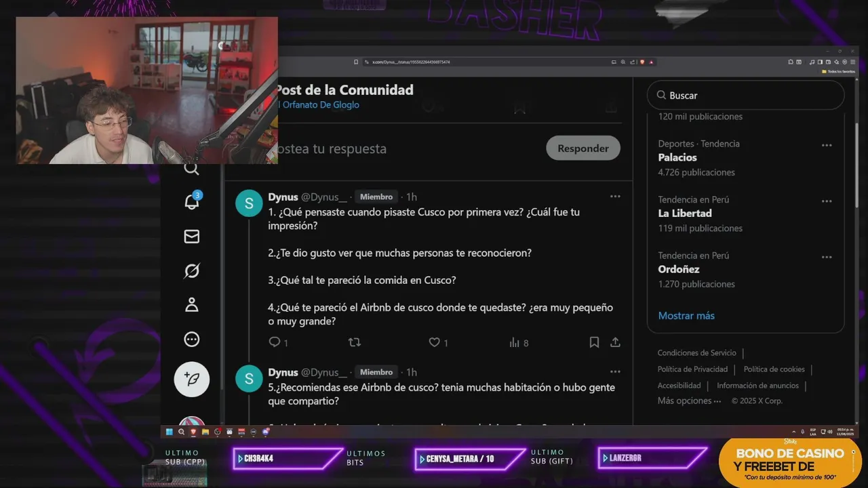
Task: Reply to the first Dynus post
Action: [275, 342]
